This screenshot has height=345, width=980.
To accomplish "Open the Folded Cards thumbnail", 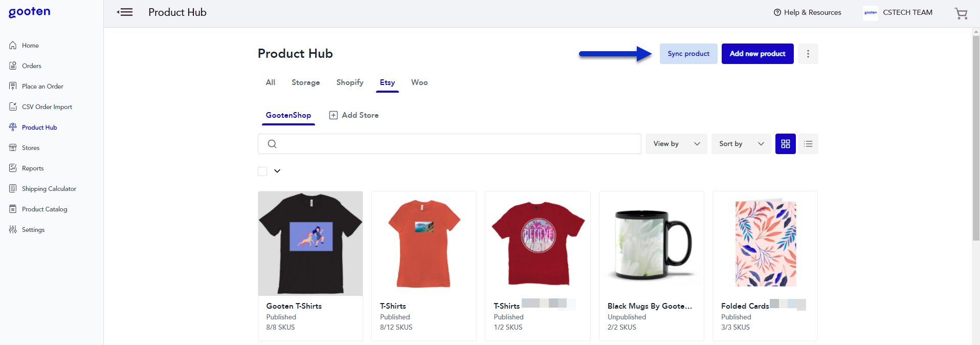I will (x=765, y=244).
